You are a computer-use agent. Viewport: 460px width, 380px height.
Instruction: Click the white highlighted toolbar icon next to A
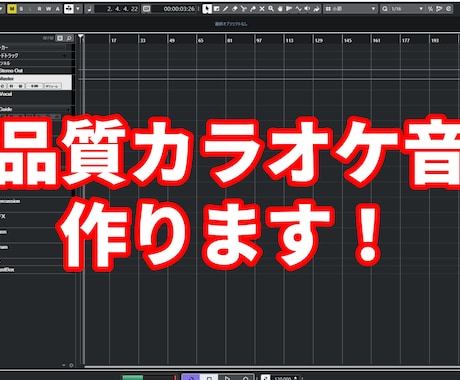pyautogui.click(x=69, y=9)
